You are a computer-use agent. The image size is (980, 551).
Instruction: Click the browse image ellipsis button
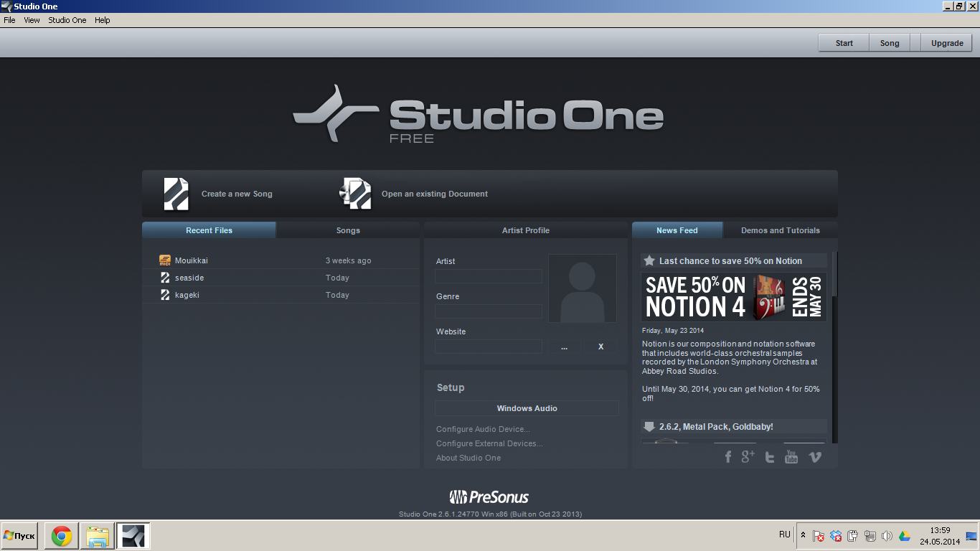click(565, 347)
